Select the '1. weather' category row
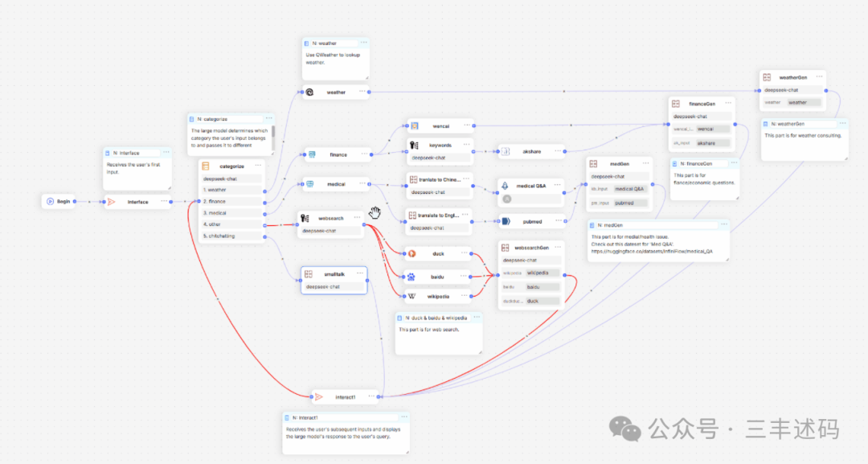 tap(231, 190)
